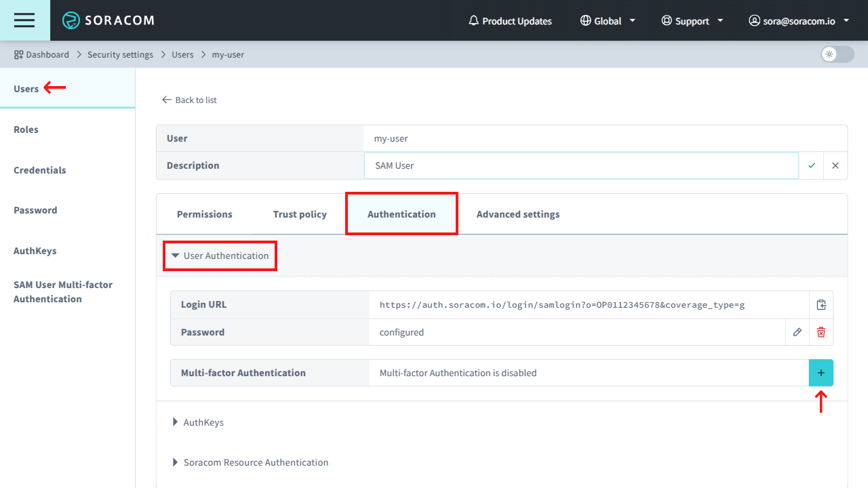Open the sora@soracom.io account menu

coord(798,20)
